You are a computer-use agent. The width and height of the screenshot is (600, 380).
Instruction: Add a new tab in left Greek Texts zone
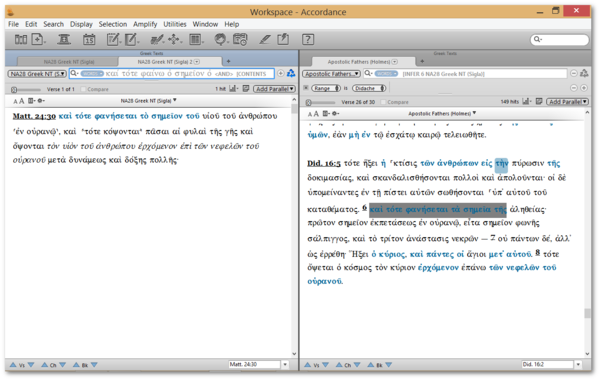(228, 61)
